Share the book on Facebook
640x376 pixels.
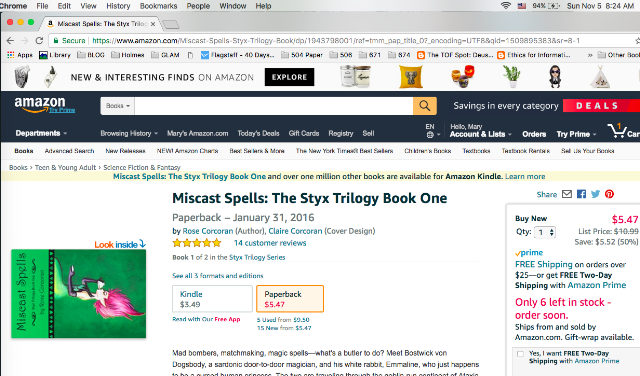(581, 194)
